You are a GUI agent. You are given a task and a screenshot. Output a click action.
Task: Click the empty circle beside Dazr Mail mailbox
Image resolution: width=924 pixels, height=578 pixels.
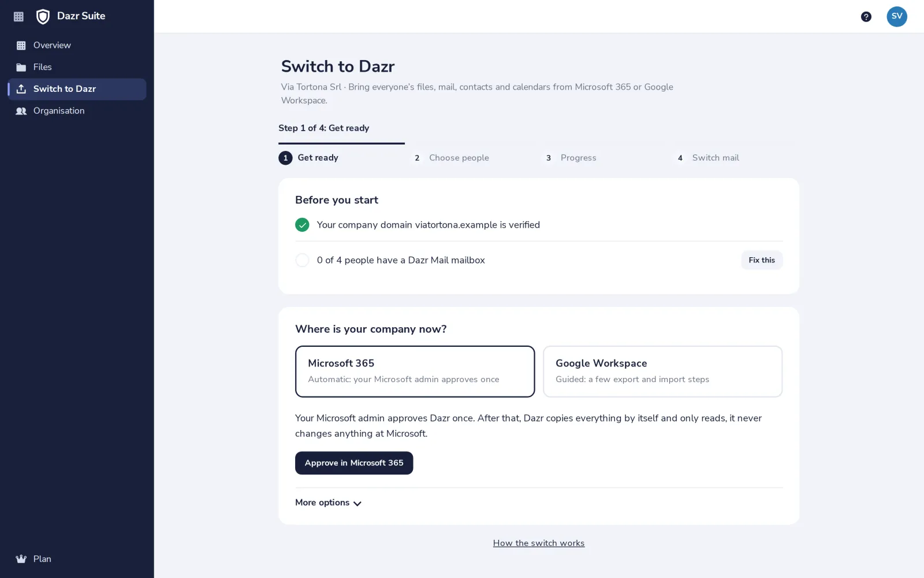tap(302, 260)
